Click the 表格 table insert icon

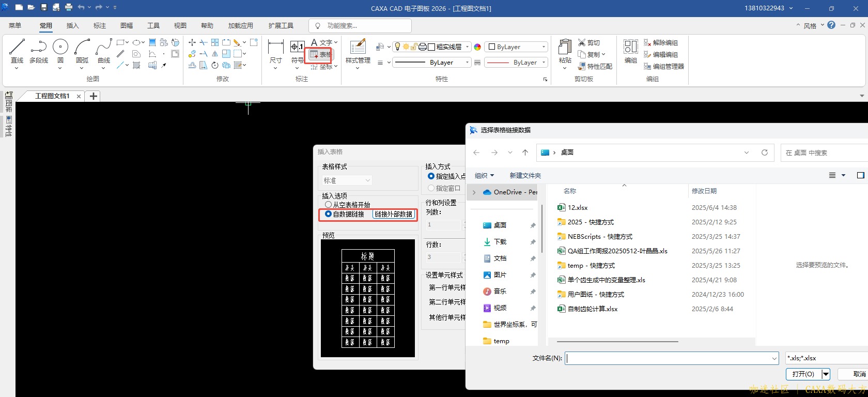coord(314,55)
